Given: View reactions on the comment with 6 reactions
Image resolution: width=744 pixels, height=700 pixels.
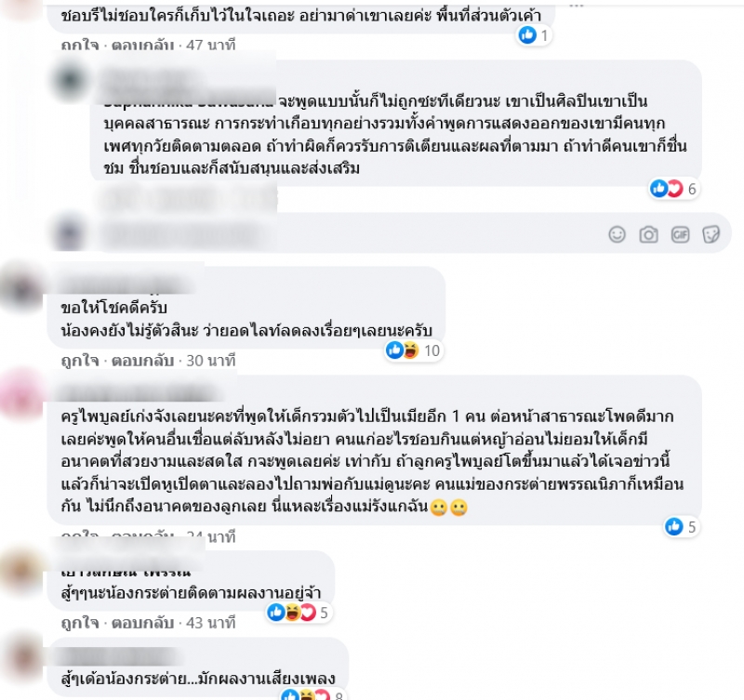Looking at the screenshot, I should [674, 189].
